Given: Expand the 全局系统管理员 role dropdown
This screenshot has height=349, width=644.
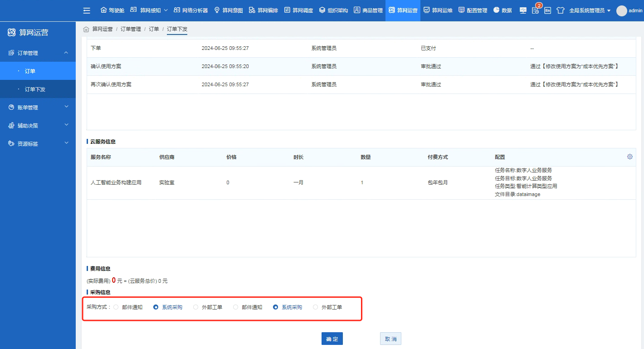Looking at the screenshot, I should 590,10.
